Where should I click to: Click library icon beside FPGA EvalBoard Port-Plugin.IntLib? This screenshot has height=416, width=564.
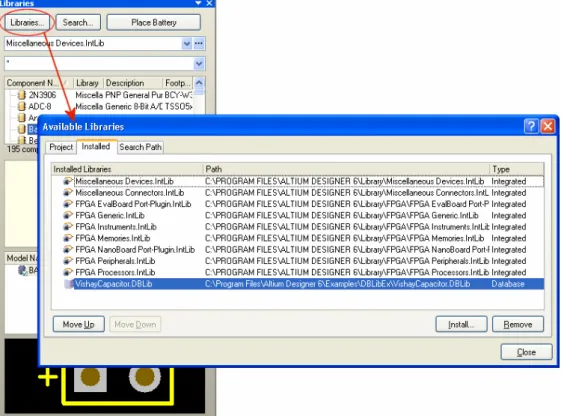[x=68, y=204]
